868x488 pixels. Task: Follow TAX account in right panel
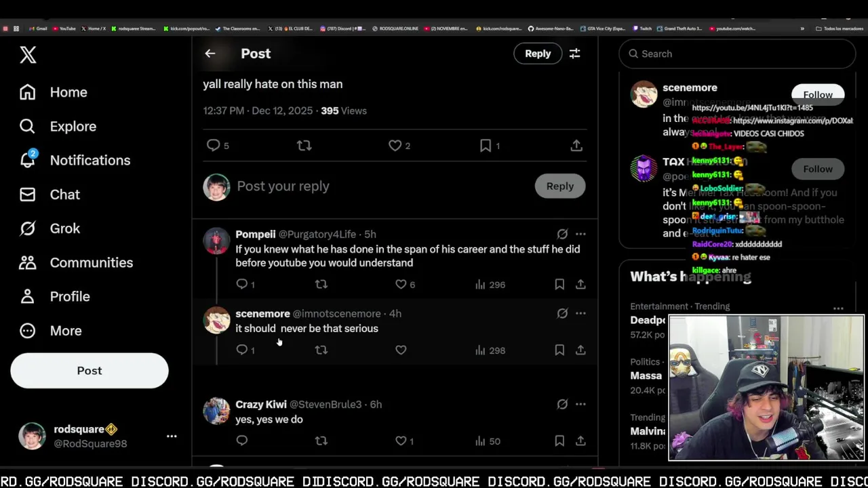pyautogui.click(x=818, y=169)
